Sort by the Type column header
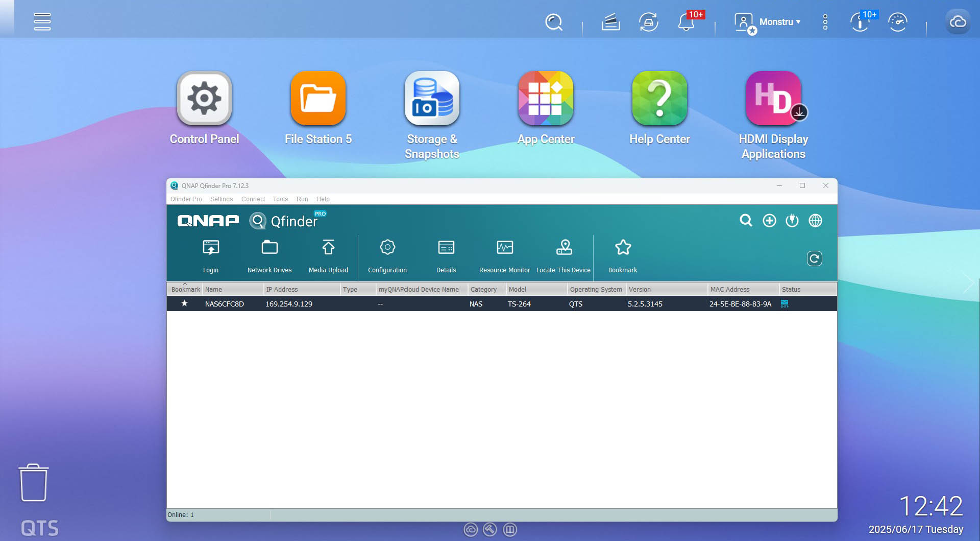Screen dimensions: 980x541 (x=358, y=289)
